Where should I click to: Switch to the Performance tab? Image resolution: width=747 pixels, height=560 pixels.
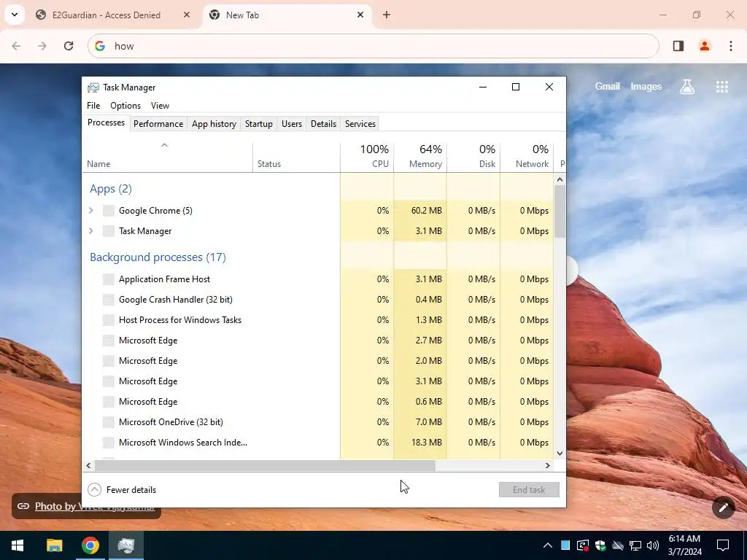(x=158, y=124)
